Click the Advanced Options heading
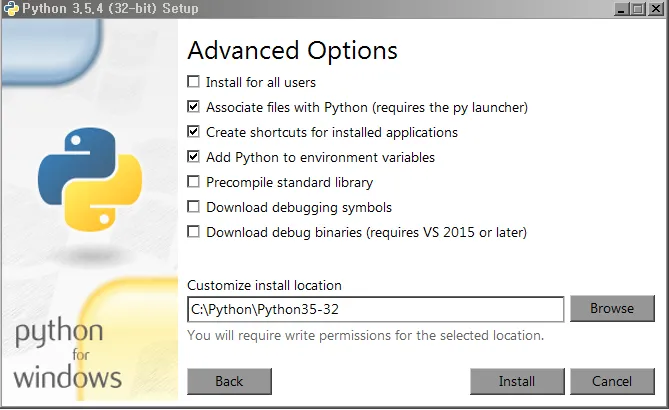 (x=293, y=51)
